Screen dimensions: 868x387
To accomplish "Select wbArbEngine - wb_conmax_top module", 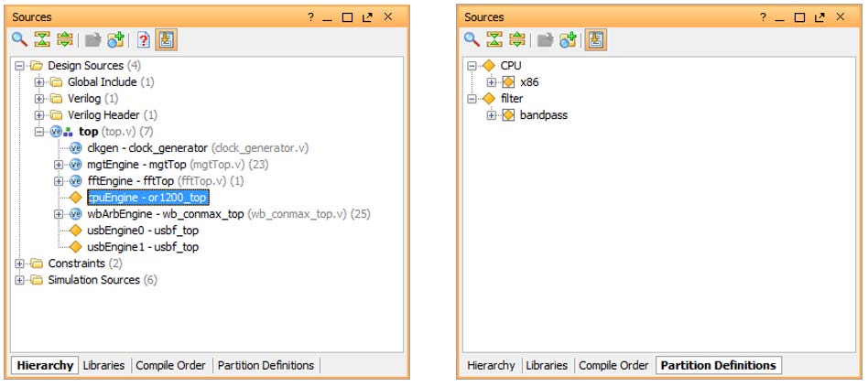I will (165, 214).
